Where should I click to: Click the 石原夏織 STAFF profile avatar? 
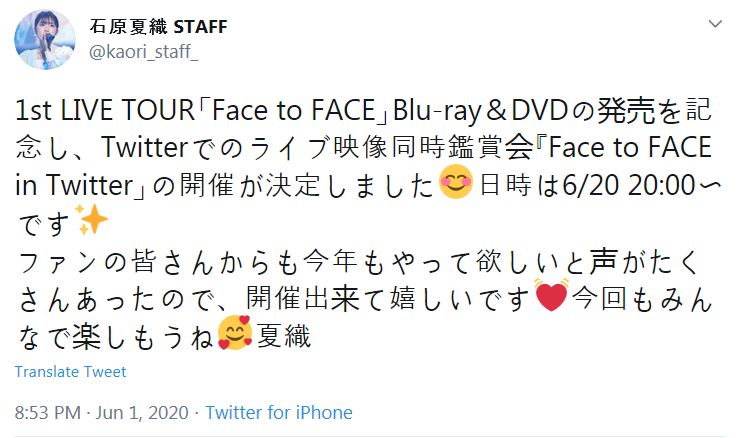44,39
